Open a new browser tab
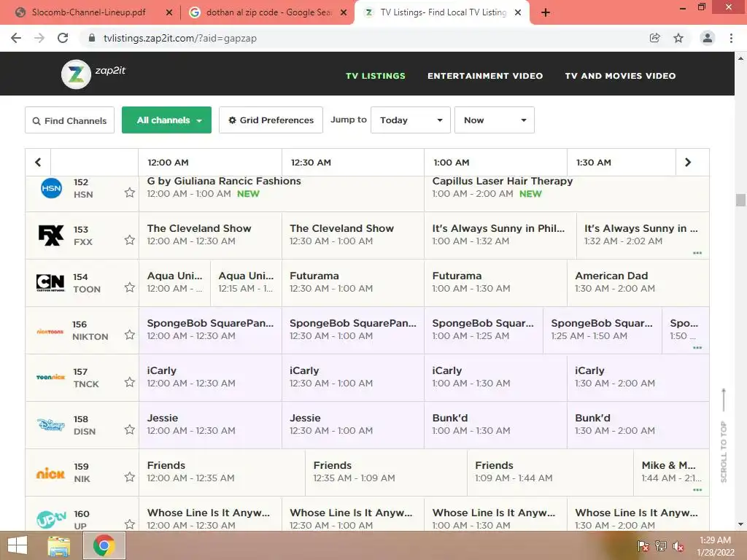Screen dimensions: 747x560 tap(546, 12)
